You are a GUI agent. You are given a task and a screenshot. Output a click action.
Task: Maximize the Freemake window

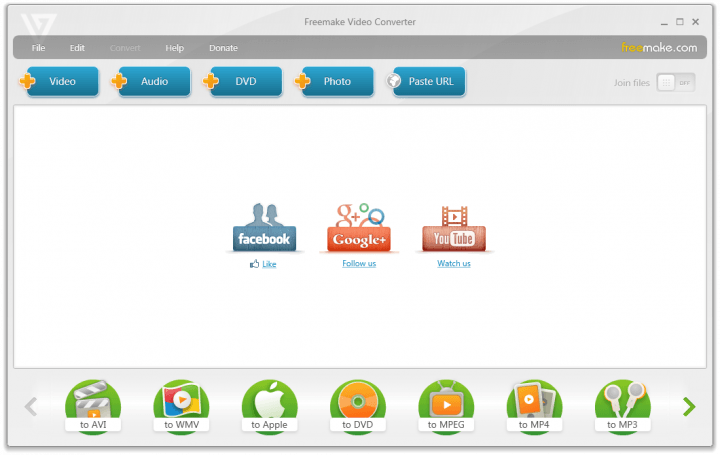[x=680, y=22]
